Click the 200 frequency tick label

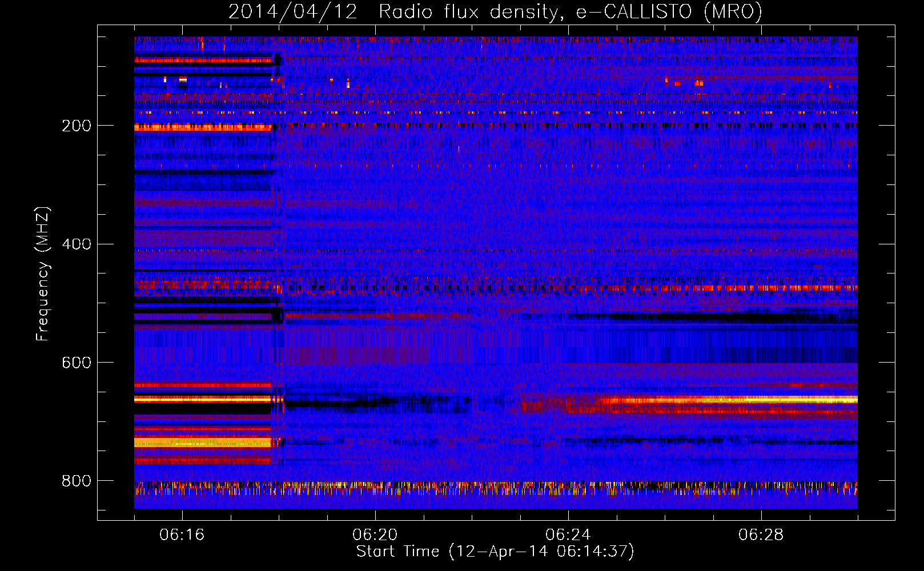point(76,126)
